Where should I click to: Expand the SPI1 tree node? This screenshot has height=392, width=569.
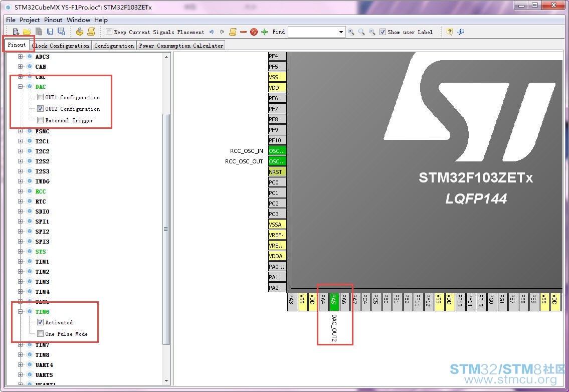(21, 222)
